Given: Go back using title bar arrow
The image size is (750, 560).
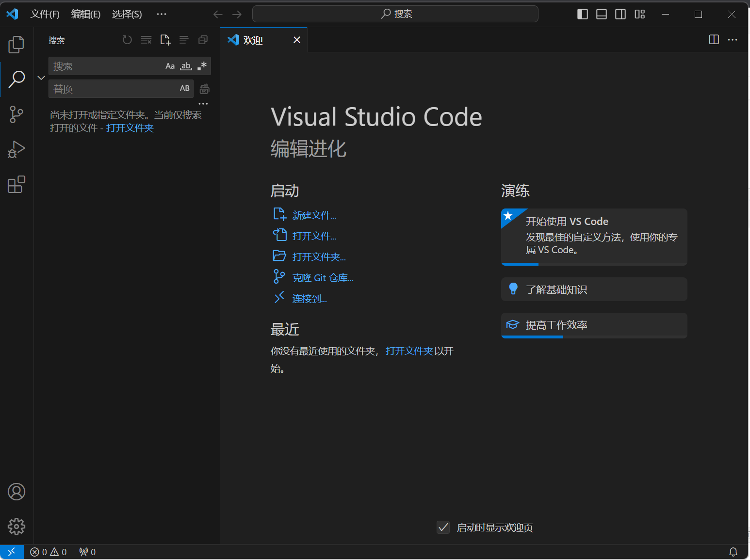Looking at the screenshot, I should (x=218, y=14).
